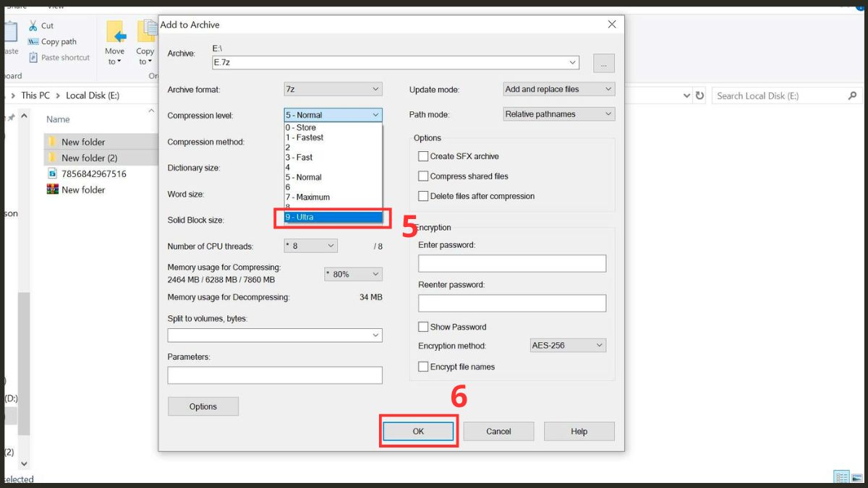Enable Create SFX archive checkbox
Screen dimensions: 868x488
click(x=423, y=156)
